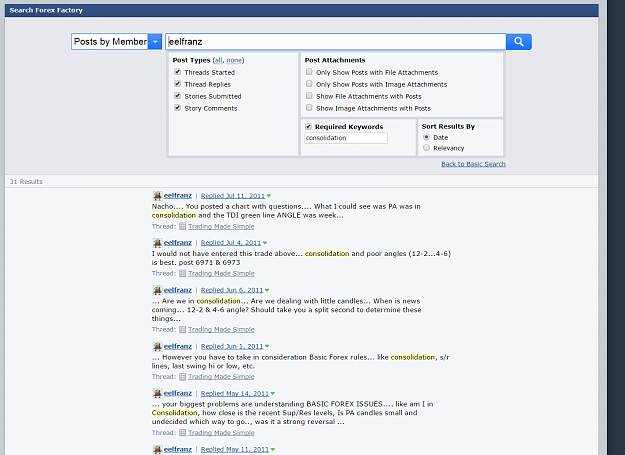625x455 pixels.
Task: Click eelfranz avatar on Jul 11 result
Action: pos(157,196)
